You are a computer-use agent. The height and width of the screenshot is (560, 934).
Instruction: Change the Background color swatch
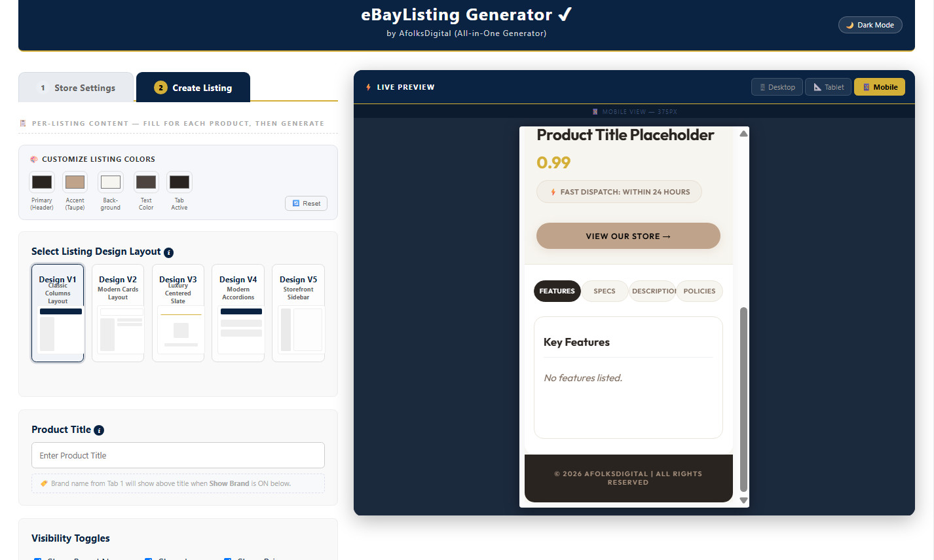[111, 182]
